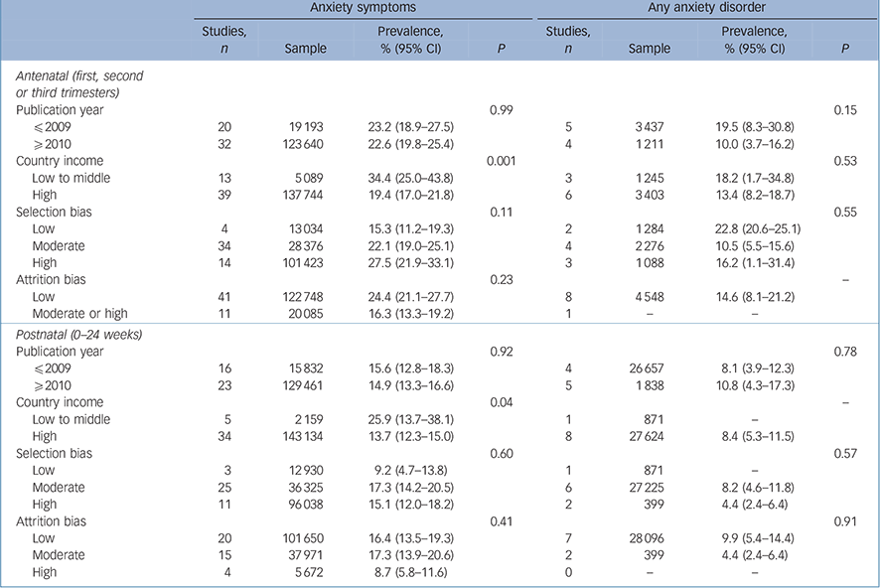
Task: Click the "Any anxiety disorder" column group header
Action: [704, 7]
